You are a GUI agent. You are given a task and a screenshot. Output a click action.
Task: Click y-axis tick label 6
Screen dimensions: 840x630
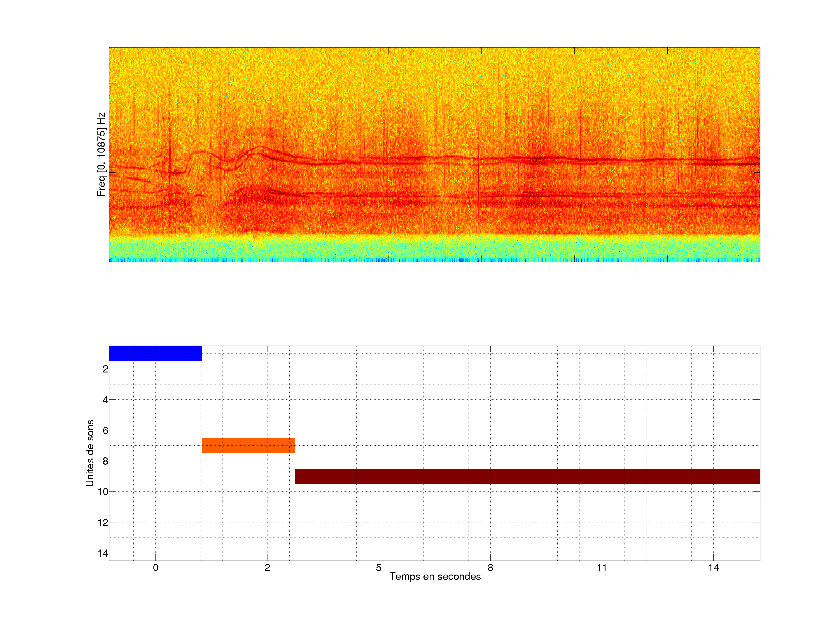tap(105, 430)
